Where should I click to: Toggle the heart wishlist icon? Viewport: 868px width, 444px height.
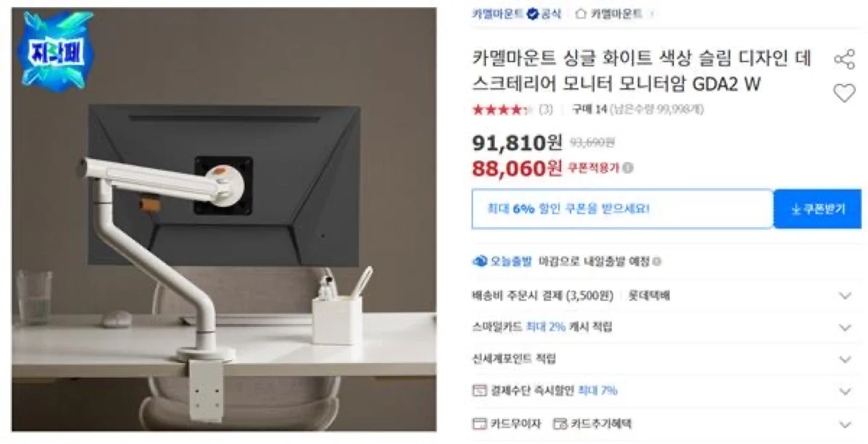(x=844, y=94)
